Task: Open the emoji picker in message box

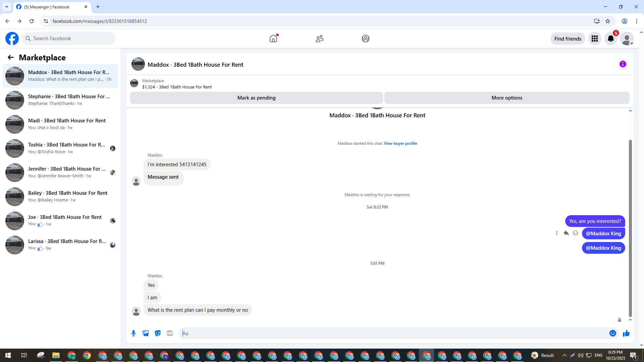Action: point(612,333)
